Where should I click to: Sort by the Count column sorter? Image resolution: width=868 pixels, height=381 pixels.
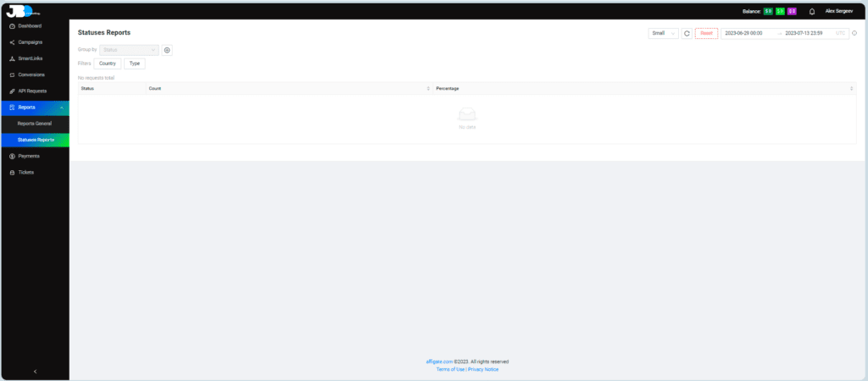click(428, 88)
